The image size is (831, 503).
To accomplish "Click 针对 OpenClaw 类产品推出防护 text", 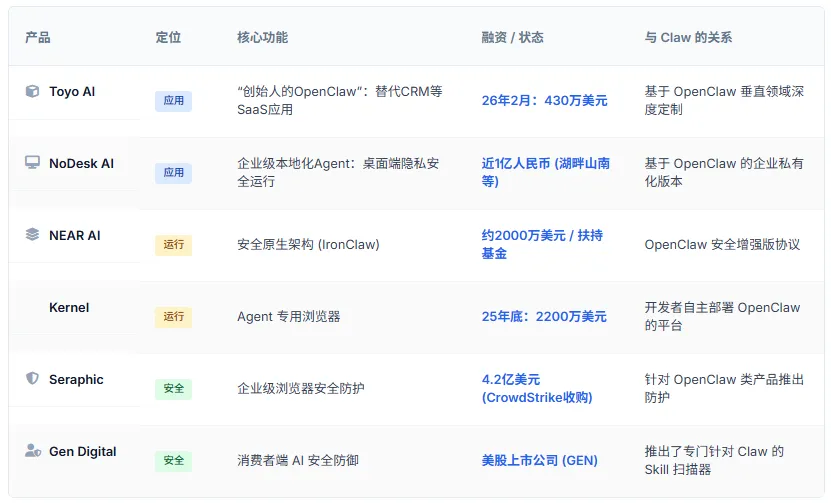I will 724,389.
